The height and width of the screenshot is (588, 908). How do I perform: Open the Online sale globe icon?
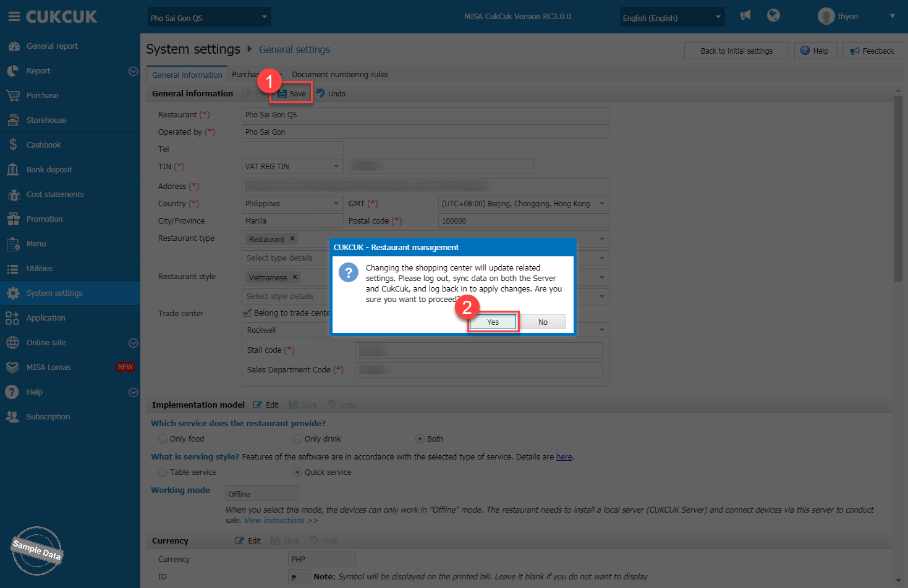[13, 343]
